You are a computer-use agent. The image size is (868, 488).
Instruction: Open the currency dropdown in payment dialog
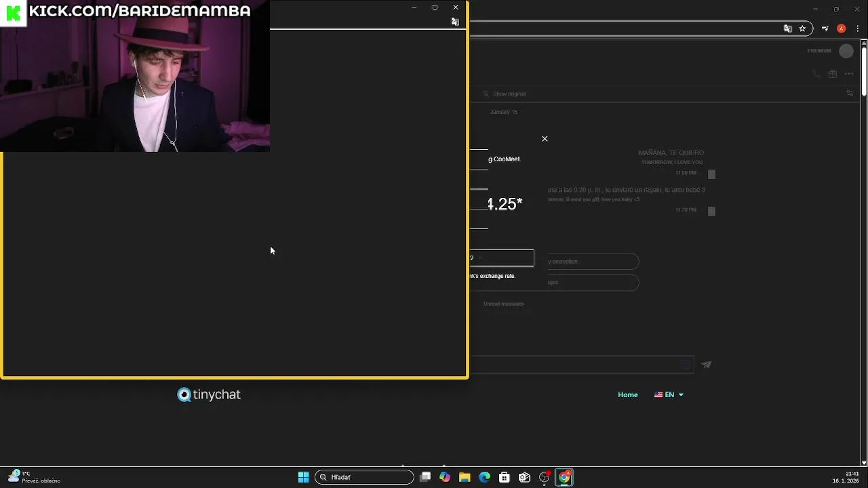click(502, 258)
